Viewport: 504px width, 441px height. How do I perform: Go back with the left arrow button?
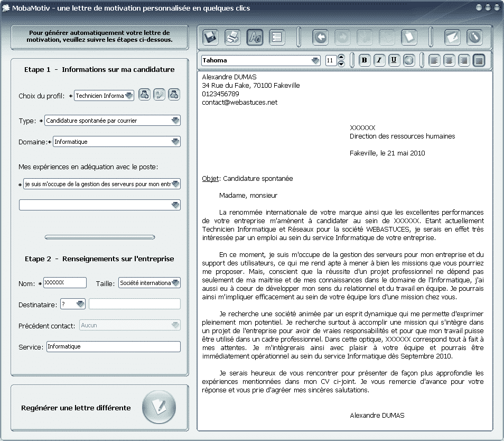(x=321, y=38)
